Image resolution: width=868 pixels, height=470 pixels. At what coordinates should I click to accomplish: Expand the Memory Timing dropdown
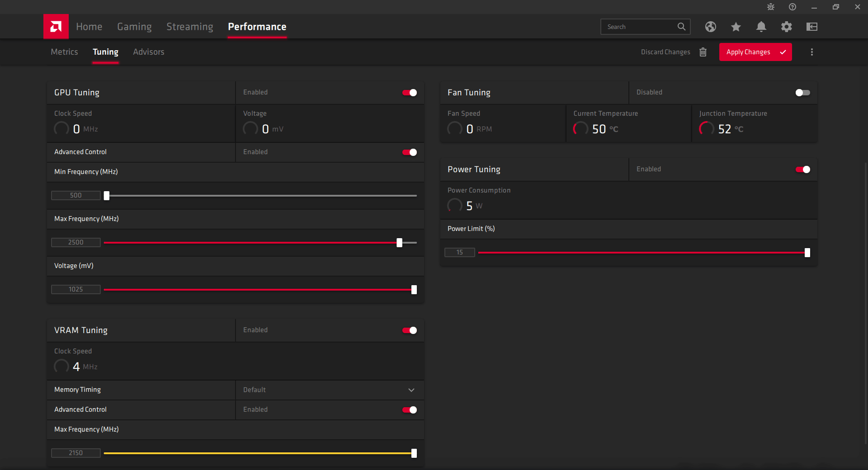330,390
